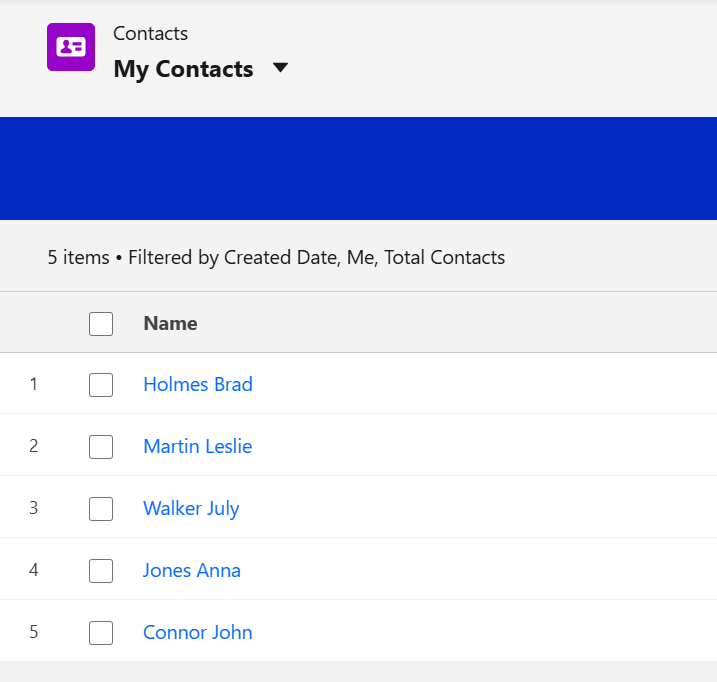Open Martin Leslie's contact record

[197, 446]
